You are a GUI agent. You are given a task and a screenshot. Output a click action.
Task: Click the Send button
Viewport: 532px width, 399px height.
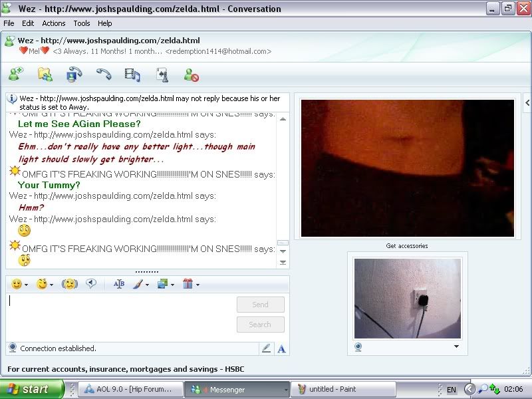pos(260,305)
